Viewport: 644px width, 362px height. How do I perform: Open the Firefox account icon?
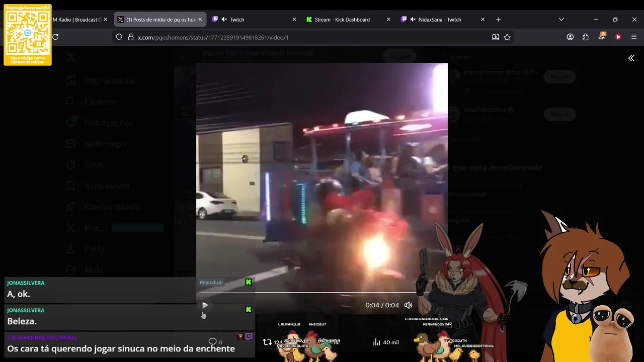point(570,37)
